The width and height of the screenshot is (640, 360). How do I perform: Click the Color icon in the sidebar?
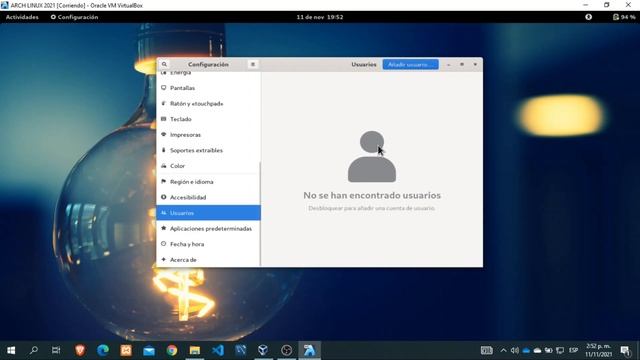coord(164,166)
